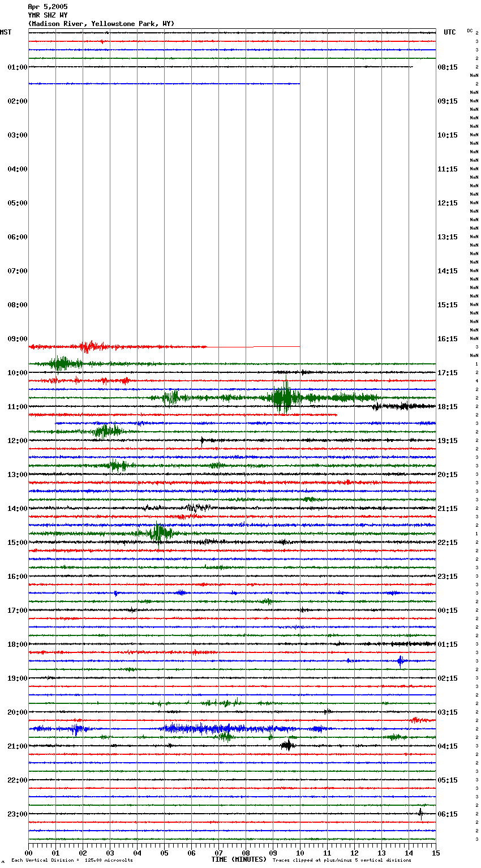Click the "10" minute axis tick label
Screen dimensions: 481x868
pos(300,853)
